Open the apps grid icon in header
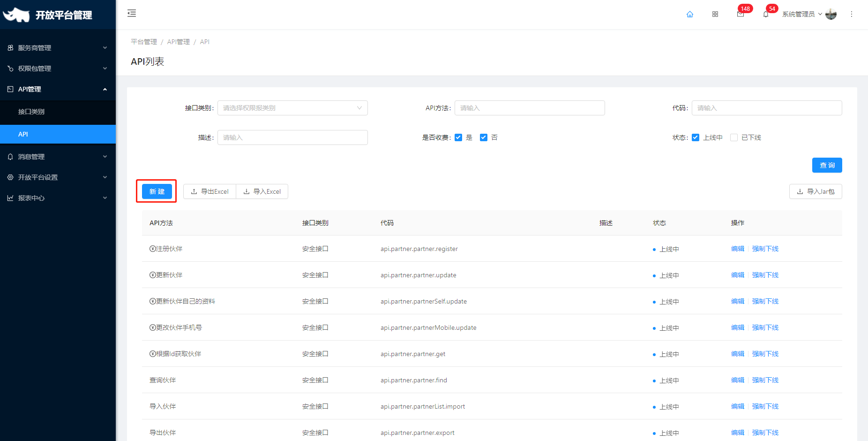This screenshot has width=868, height=441. [715, 14]
